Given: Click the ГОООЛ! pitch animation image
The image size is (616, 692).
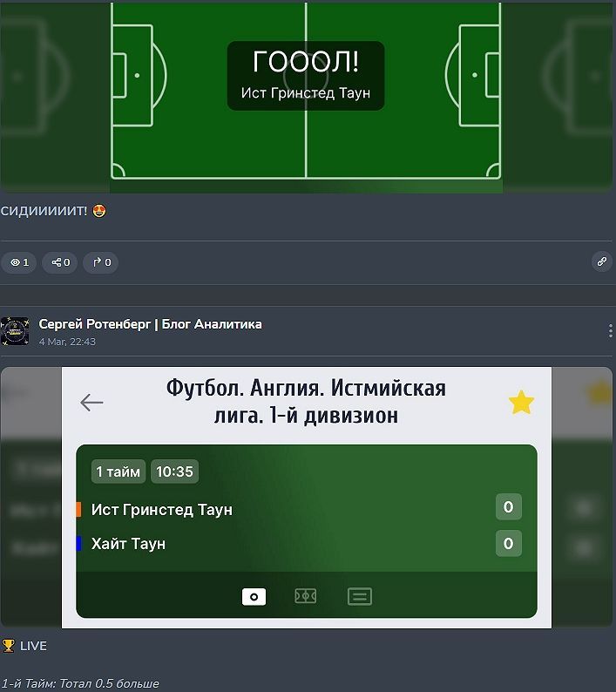Looking at the screenshot, I should click(x=306, y=97).
